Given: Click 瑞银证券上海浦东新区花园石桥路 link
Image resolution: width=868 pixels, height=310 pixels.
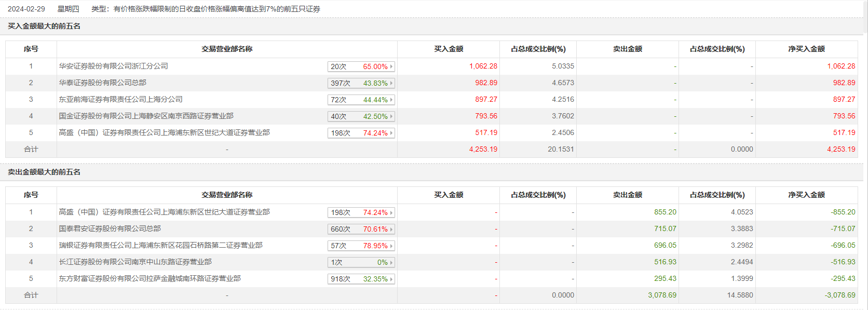Looking at the screenshot, I should click(160, 246).
